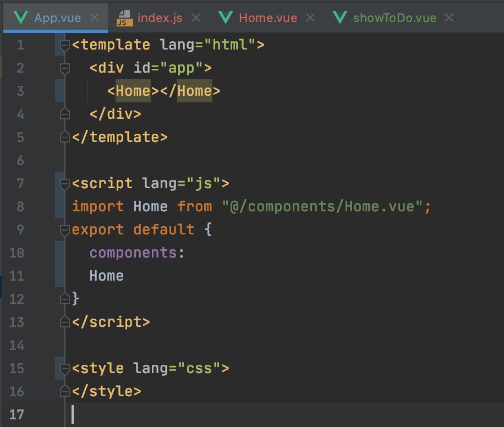Click 'default' keyword on line 9

tap(163, 230)
